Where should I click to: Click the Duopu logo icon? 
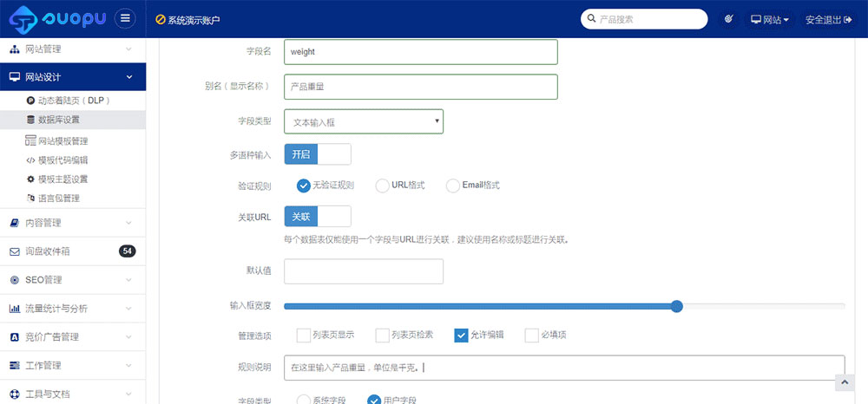[23, 19]
